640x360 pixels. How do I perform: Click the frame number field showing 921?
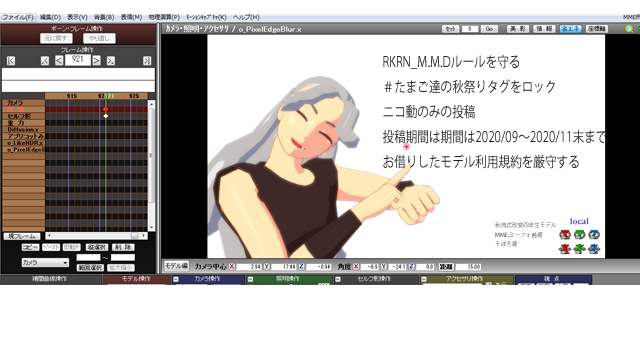[x=78, y=60]
